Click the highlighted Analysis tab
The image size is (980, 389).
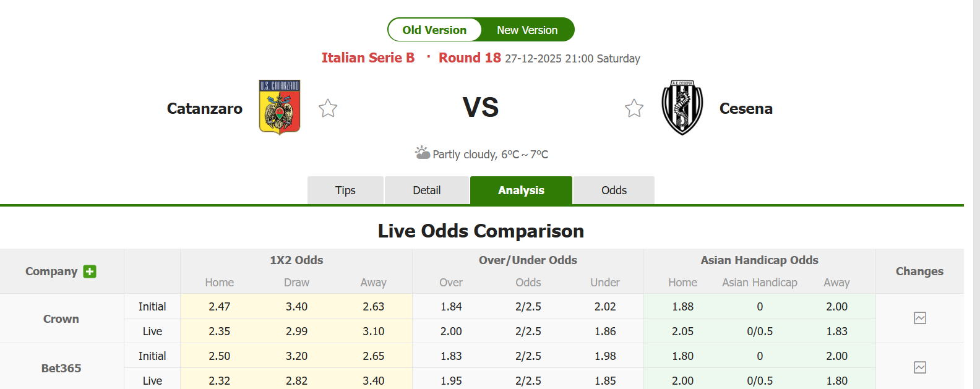[520, 190]
